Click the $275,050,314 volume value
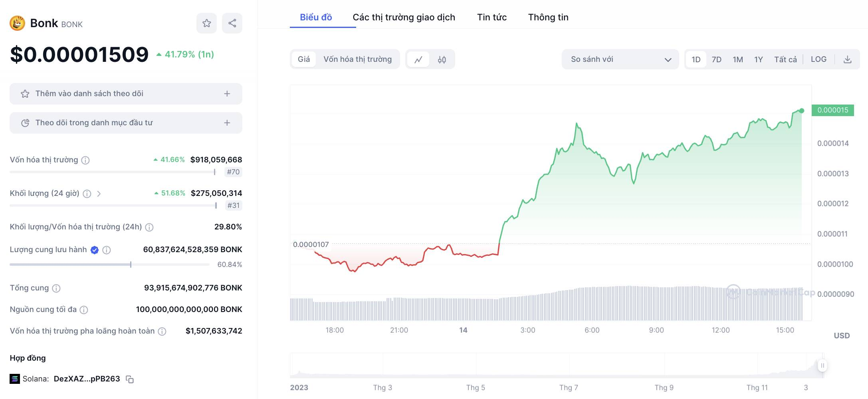The height and width of the screenshot is (399, 868). click(x=216, y=194)
